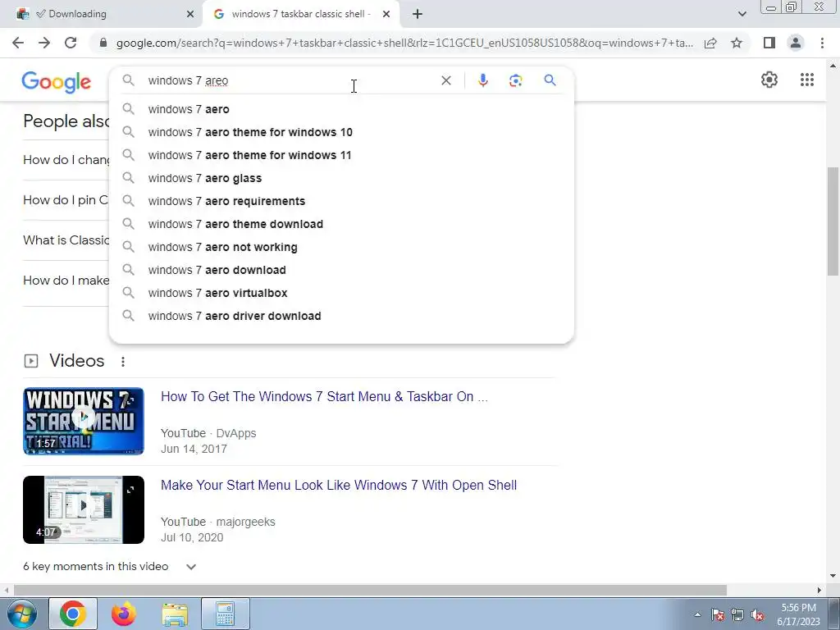The image size is (840, 630).
Task: Click the scroll-right arrow at page bottom
Action: click(x=819, y=591)
